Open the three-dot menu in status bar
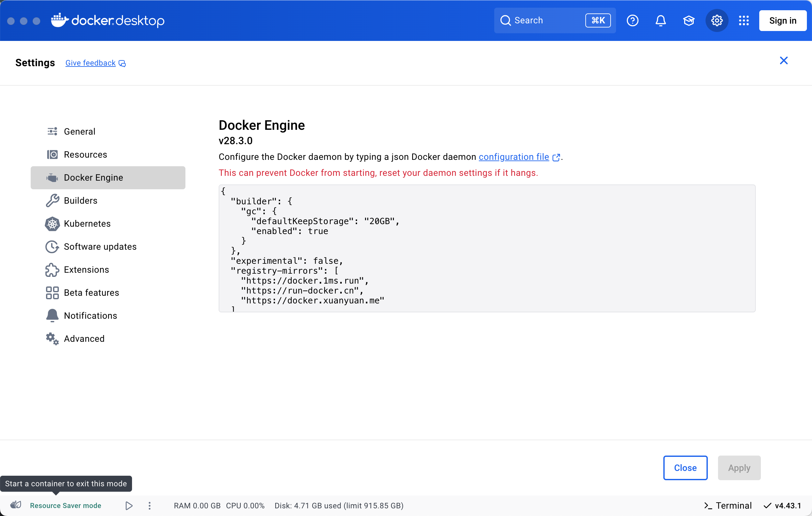Image resolution: width=812 pixels, height=516 pixels. (x=149, y=505)
